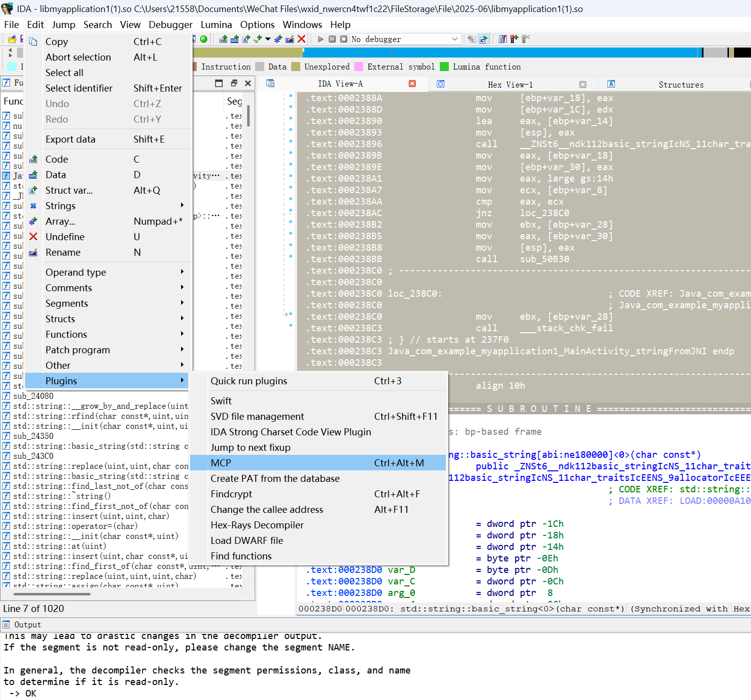This screenshot has height=700, width=751.
Task: Click the Struct var icon in Edit menu
Action: [x=33, y=191]
